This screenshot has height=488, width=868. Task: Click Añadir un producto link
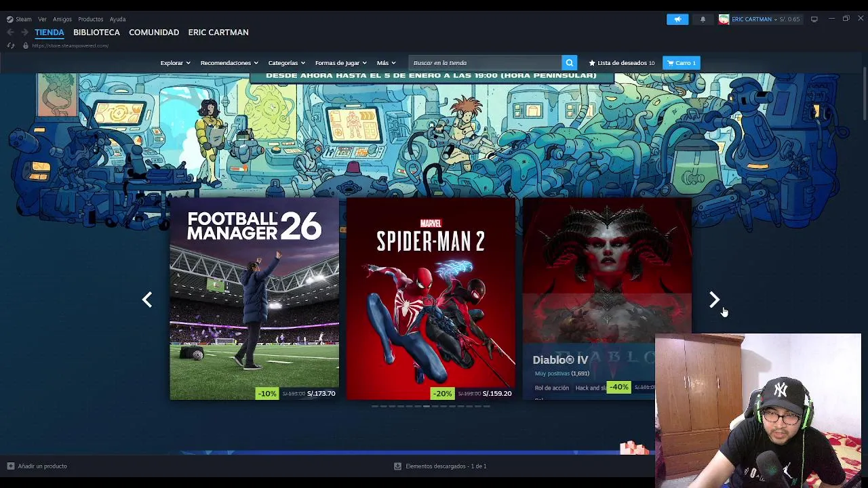tap(42, 466)
